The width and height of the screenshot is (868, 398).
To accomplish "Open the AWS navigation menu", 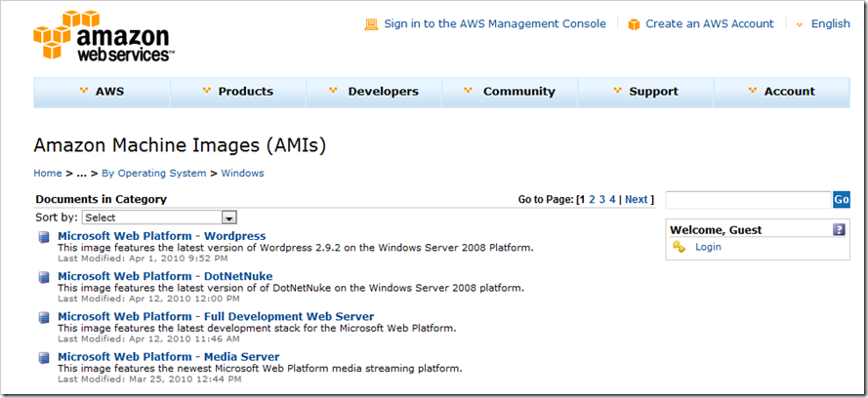I will 102,92.
